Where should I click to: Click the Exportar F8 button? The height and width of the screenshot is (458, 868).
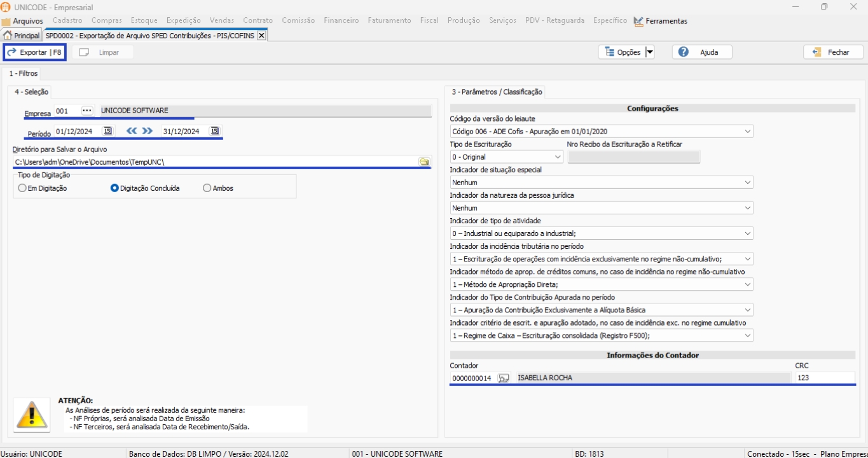point(35,52)
